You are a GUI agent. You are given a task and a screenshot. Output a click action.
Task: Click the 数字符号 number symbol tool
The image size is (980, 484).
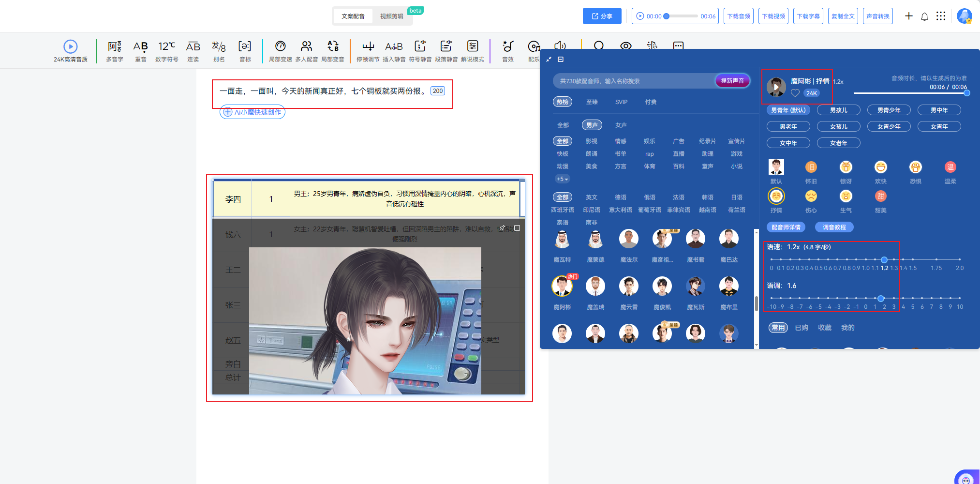tap(166, 47)
